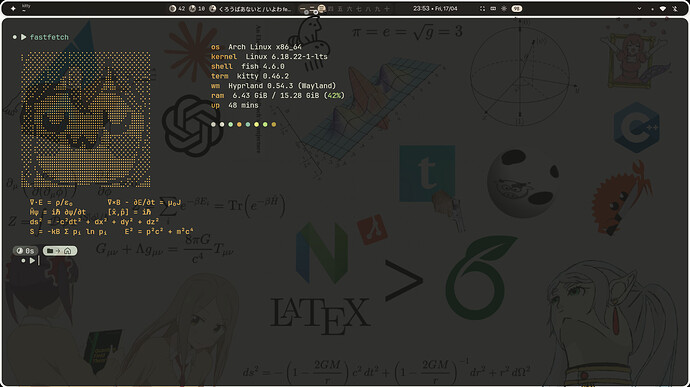This screenshot has width=690, height=387.
Task: Click the prompt arrow before fastfetch
Action: 23,37
